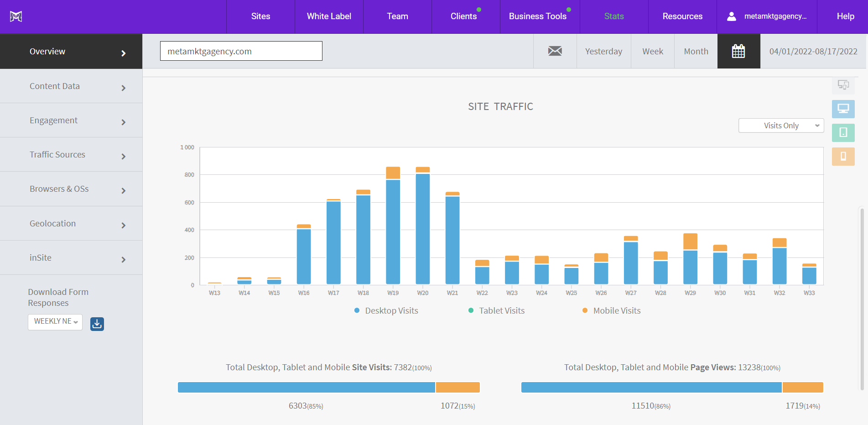This screenshot has height=425, width=868.
Task: Open the Visits Only dropdown
Action: coord(781,125)
